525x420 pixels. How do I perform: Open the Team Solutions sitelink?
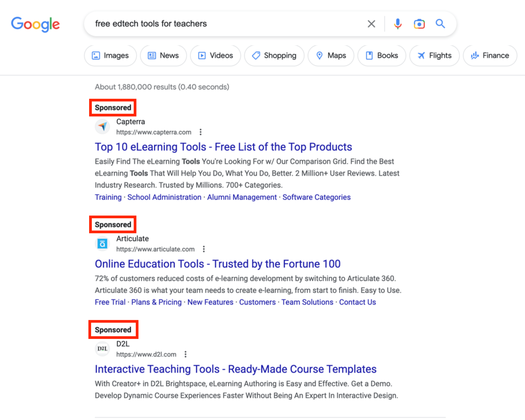(307, 302)
